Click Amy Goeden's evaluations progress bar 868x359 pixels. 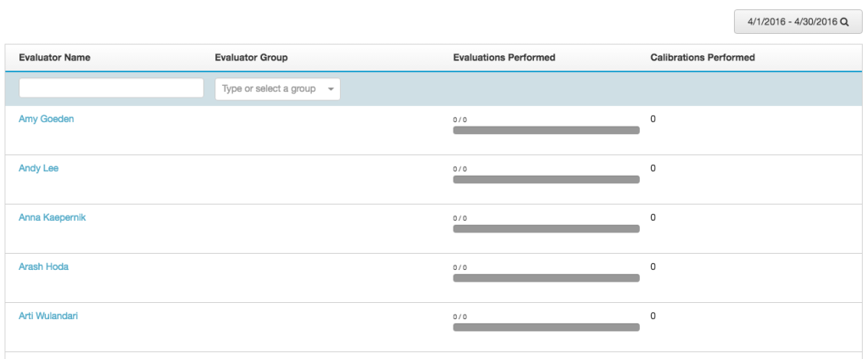pos(547,130)
